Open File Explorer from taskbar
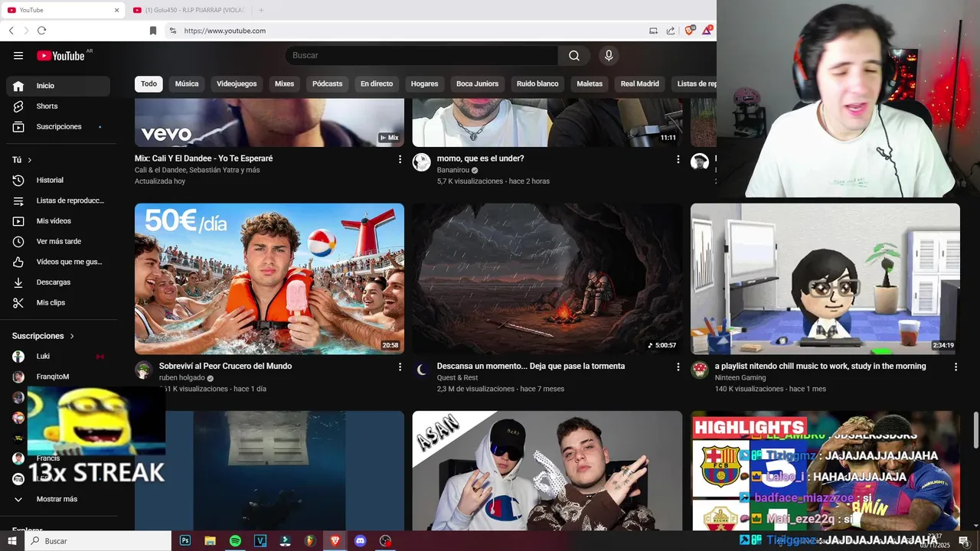Viewport: 980px width, 551px height. (x=210, y=541)
